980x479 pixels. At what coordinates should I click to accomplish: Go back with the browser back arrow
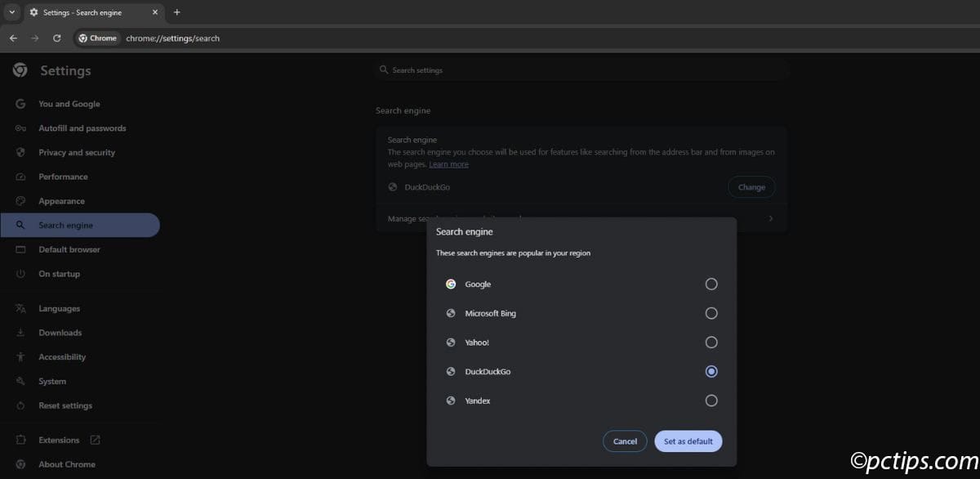13,38
